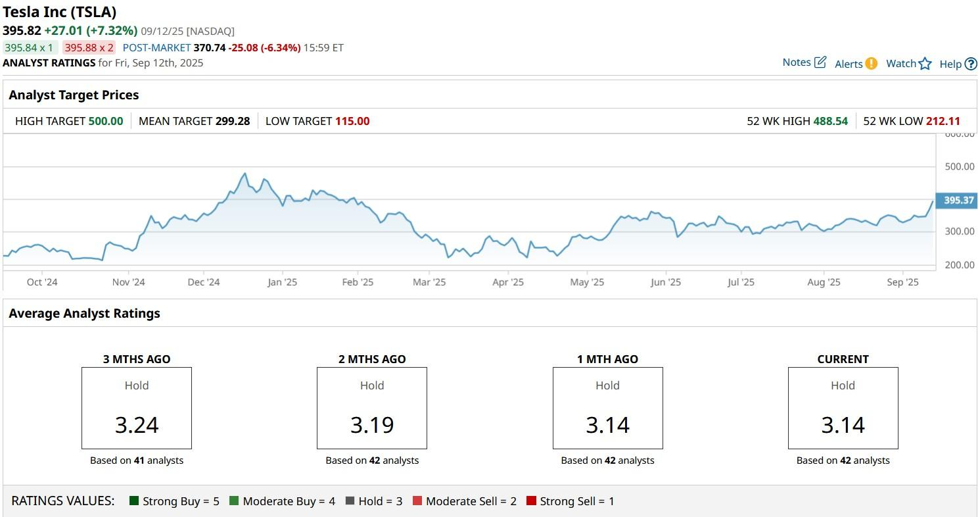The image size is (980, 517).
Task: Click the red ask price 395.88 x 2
Action: [89, 47]
